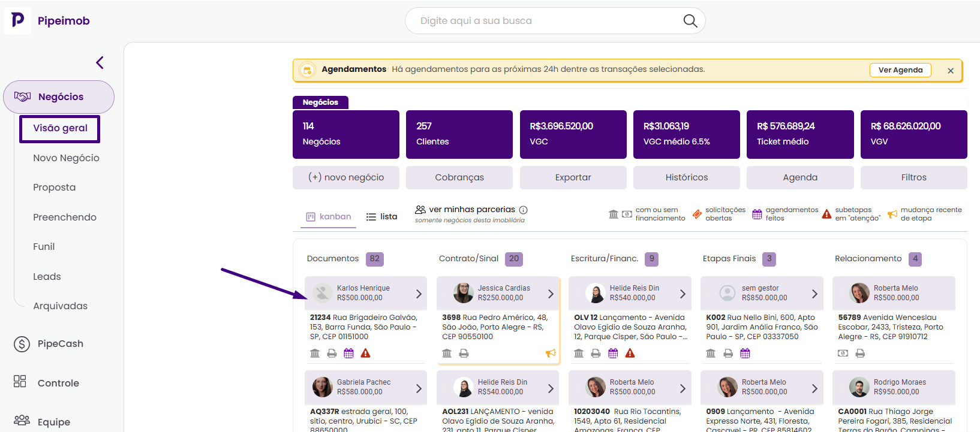Open the Preenchendo sidebar item
Screen dimensions: 980x432
point(65,217)
